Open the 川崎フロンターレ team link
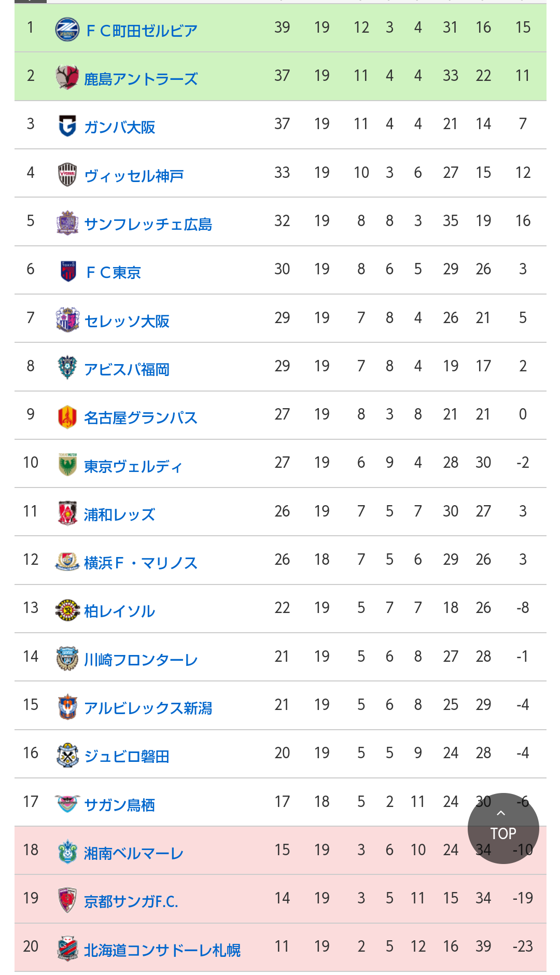Viewport: 560px width, 975px height. (141, 660)
